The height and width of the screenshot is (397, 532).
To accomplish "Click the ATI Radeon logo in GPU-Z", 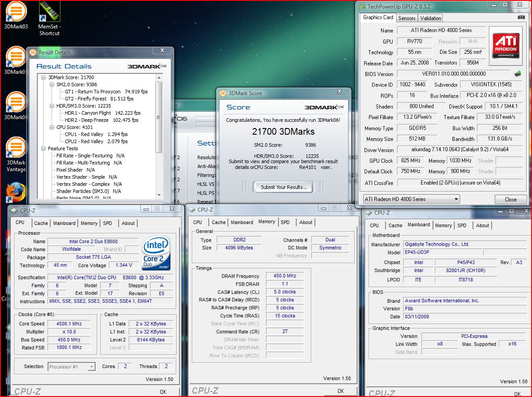I will point(505,46).
